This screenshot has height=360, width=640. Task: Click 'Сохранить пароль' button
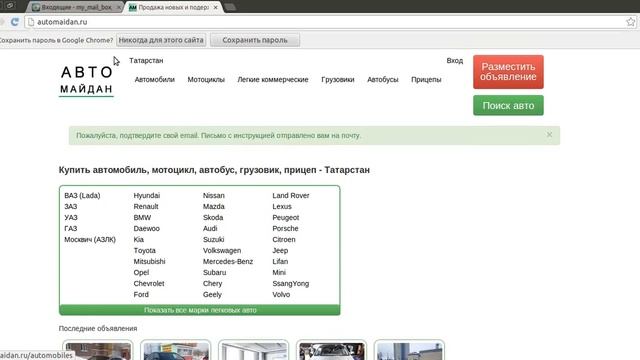[x=255, y=40]
